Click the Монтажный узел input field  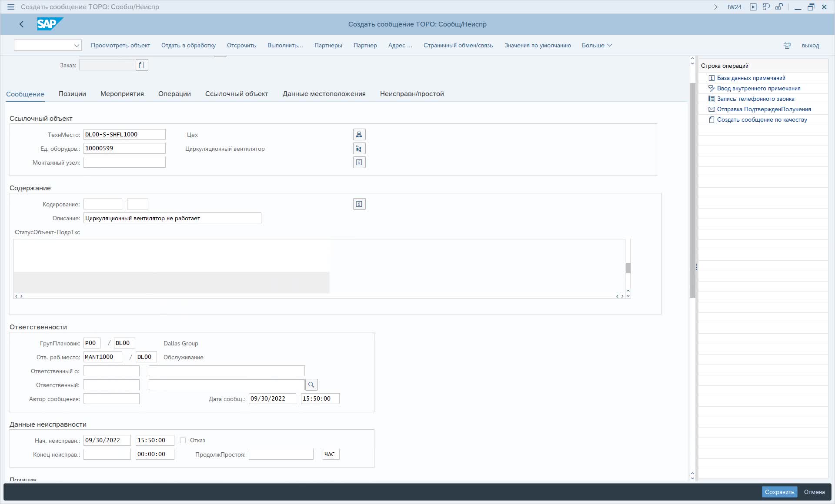point(124,162)
